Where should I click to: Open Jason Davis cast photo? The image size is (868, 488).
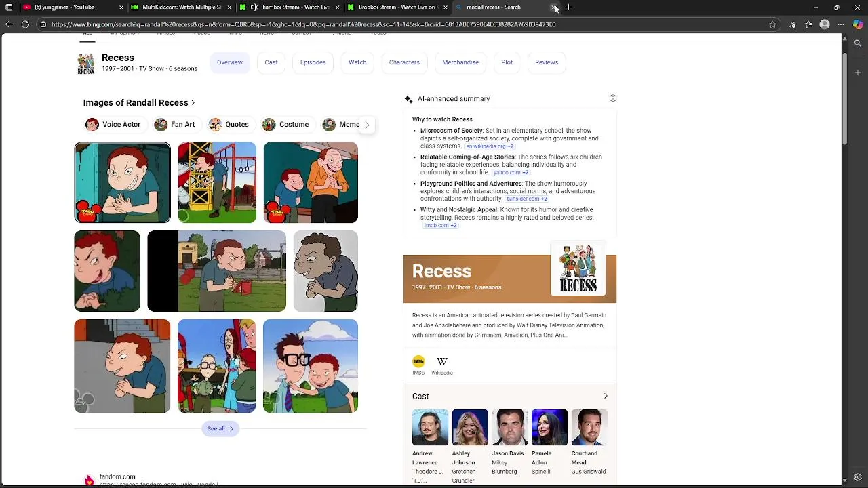[x=510, y=427]
